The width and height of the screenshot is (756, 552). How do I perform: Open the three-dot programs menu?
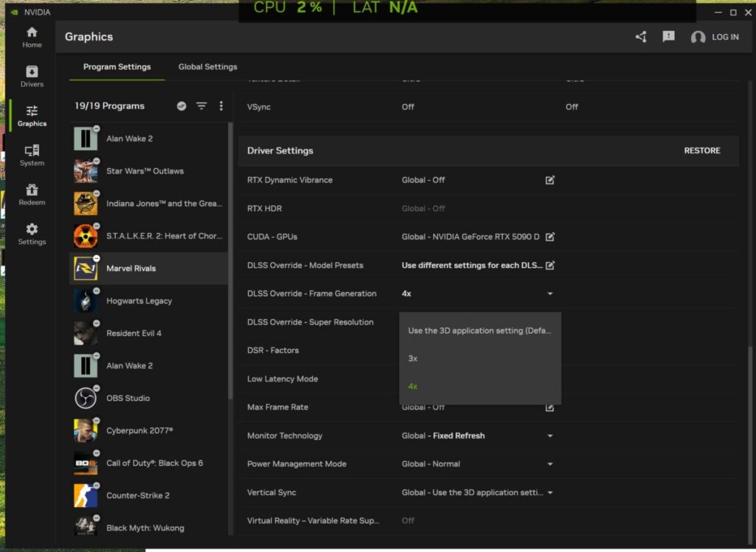tap(221, 106)
